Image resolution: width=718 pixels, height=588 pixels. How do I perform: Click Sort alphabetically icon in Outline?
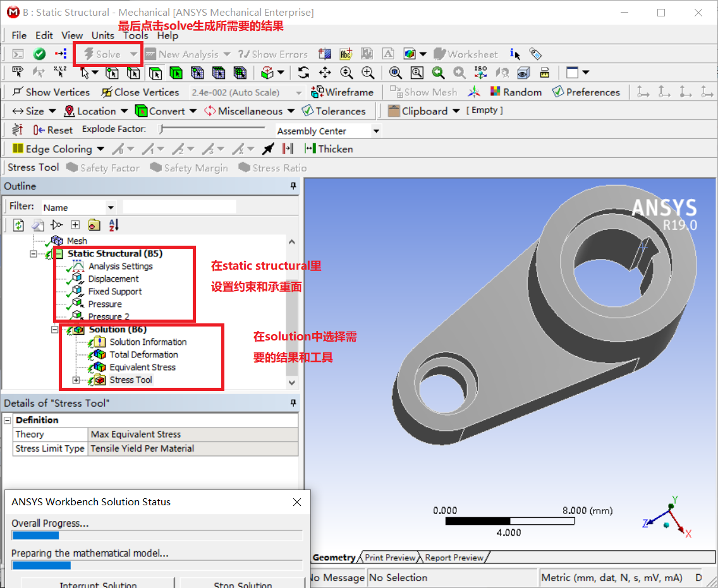[x=114, y=225]
